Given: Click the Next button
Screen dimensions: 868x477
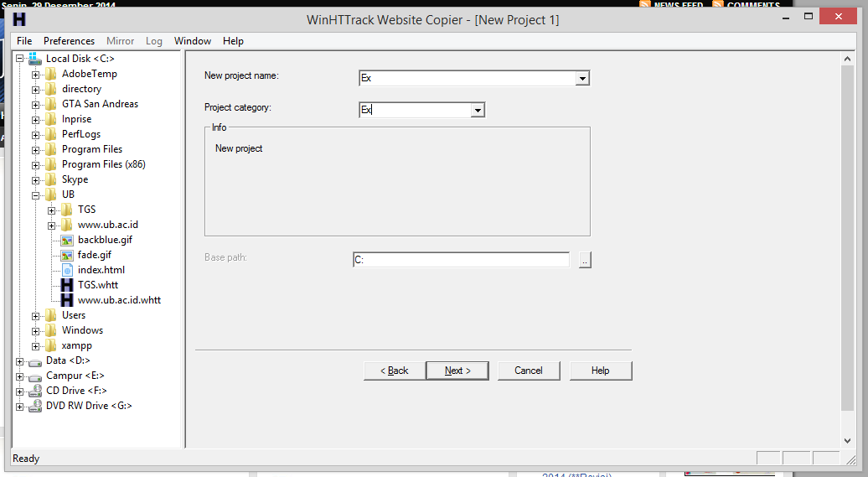Looking at the screenshot, I should [x=457, y=371].
